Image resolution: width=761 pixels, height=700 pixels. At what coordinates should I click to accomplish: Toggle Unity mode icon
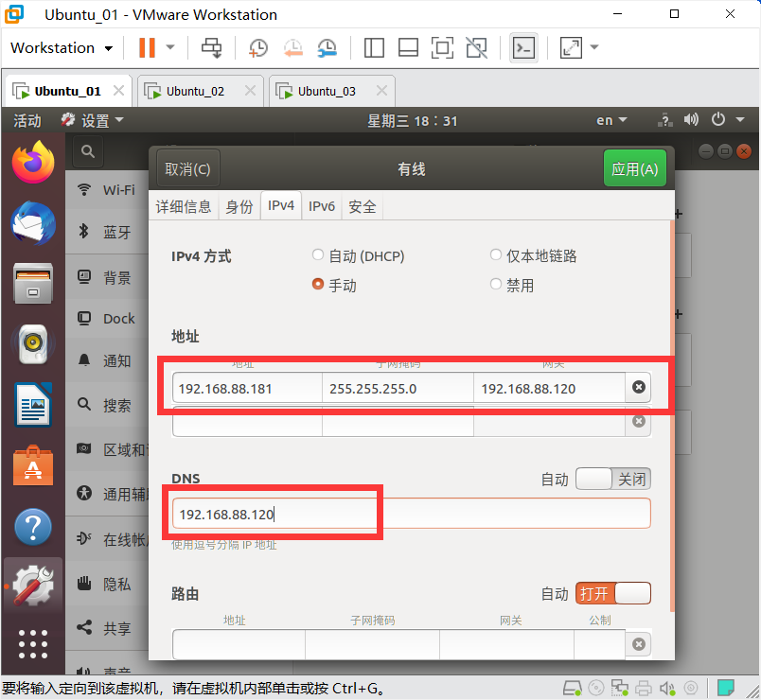(477, 47)
